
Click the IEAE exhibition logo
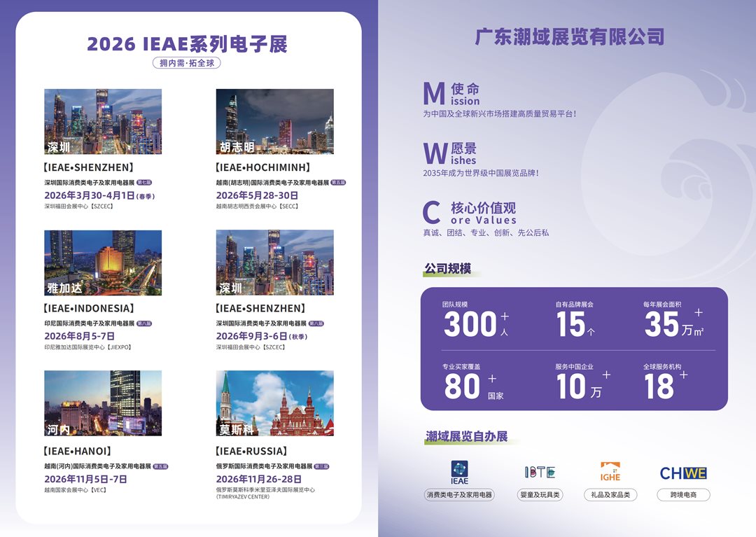pos(459,473)
